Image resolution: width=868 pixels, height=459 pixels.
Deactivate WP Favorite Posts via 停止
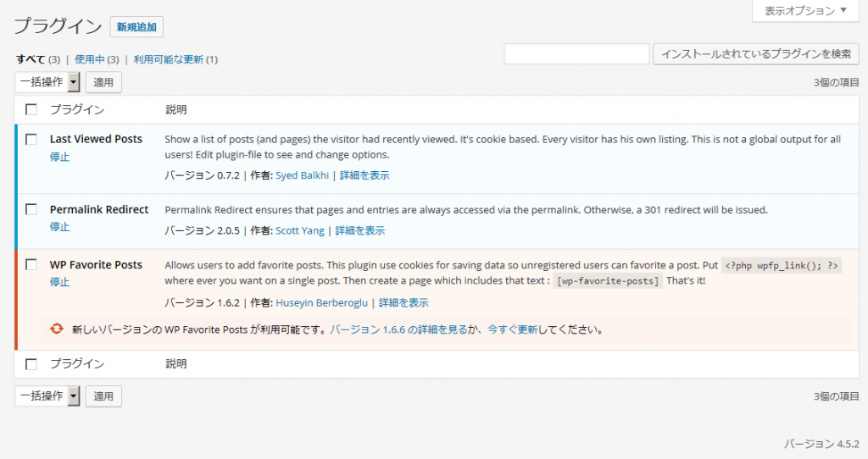60,282
